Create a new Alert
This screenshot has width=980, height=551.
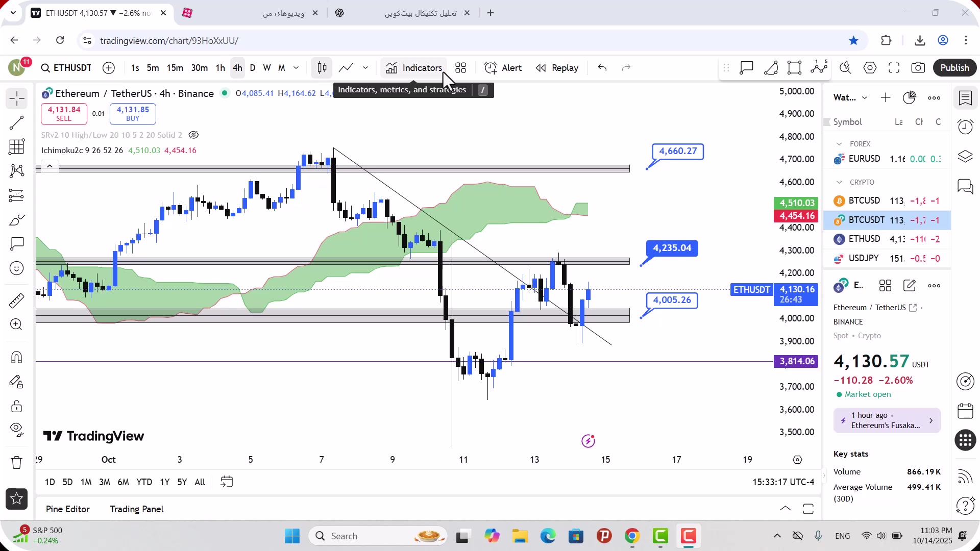click(x=503, y=68)
